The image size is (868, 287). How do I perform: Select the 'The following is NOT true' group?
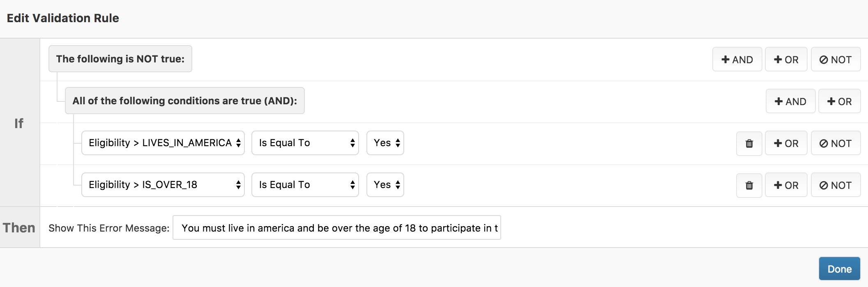[120, 59]
